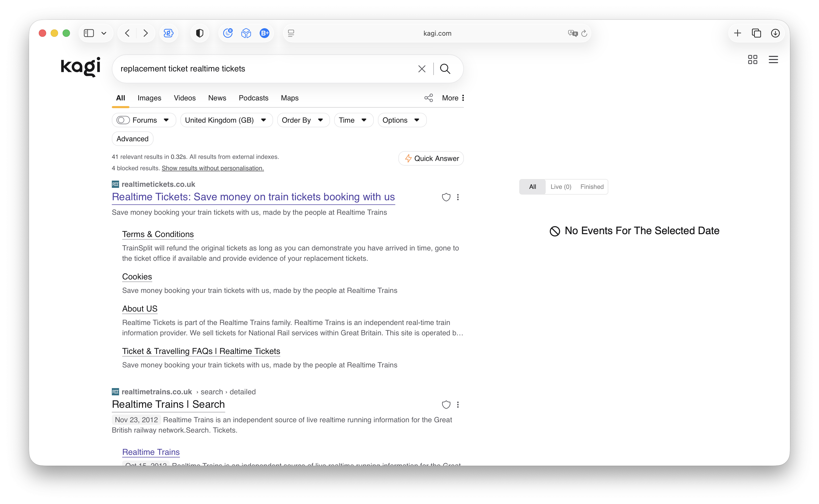Go forward with browser forward arrow

145,33
